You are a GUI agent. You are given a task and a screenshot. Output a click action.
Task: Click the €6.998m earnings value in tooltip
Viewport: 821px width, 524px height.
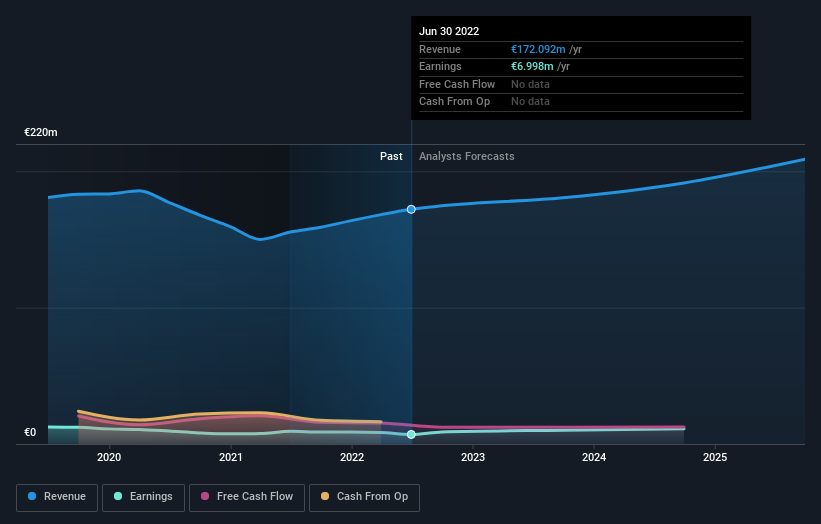(x=532, y=66)
